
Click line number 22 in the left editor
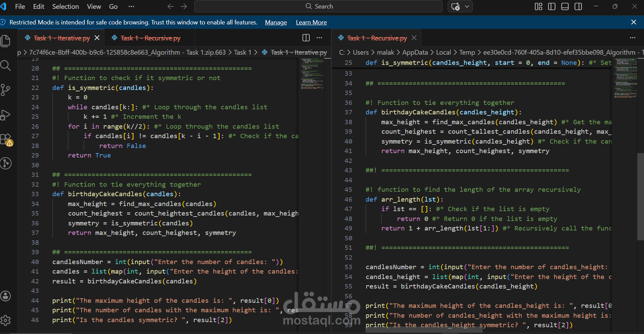coord(35,88)
